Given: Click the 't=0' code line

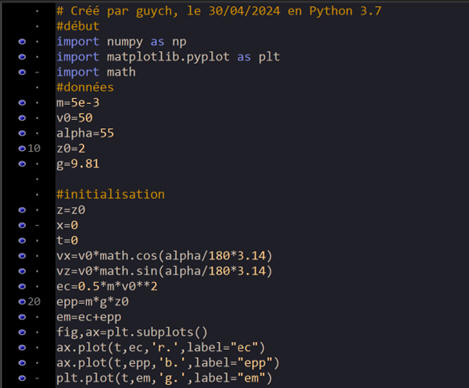Looking at the screenshot, I should (67, 240).
